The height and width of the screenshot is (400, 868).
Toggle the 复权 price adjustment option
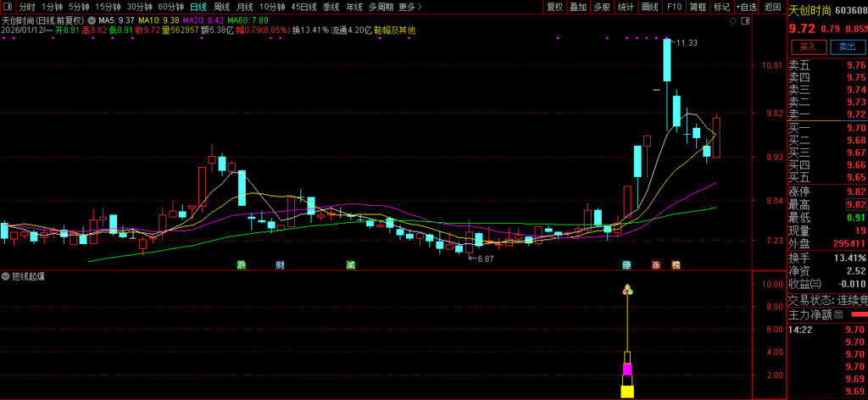point(554,6)
